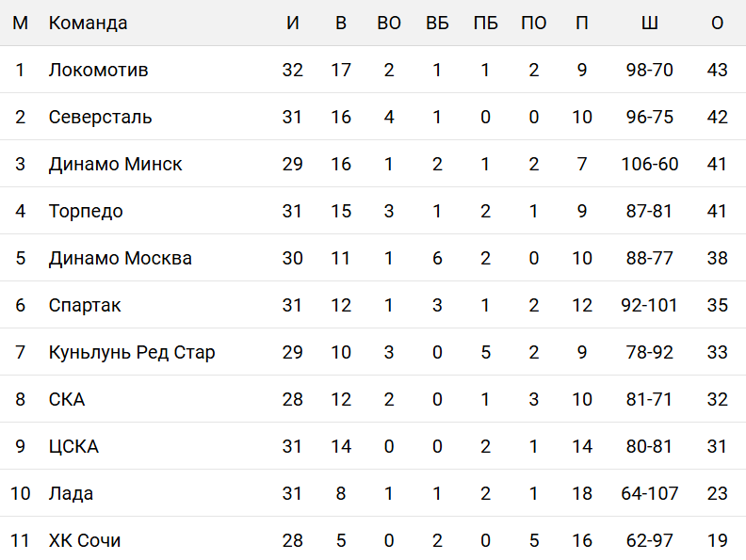
Task: Sort by games played И header
Action: point(293,23)
